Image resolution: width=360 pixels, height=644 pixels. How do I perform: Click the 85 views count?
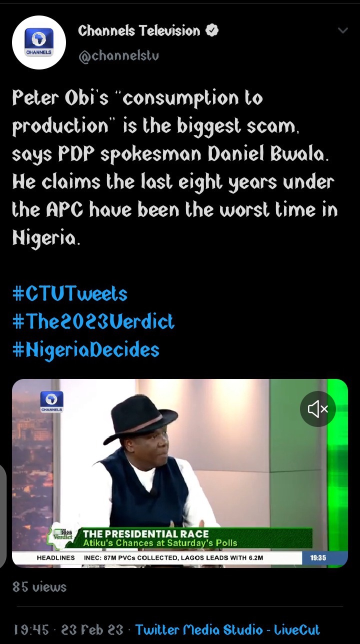(39, 587)
